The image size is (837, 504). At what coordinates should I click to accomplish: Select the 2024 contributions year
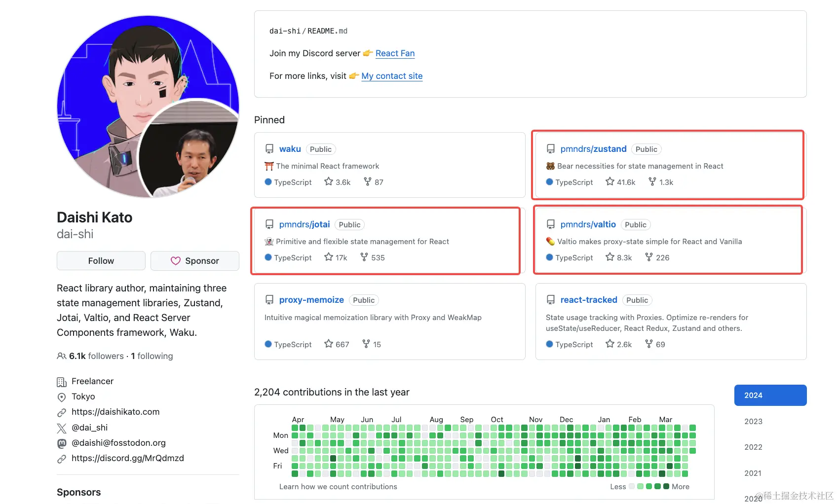tap(770, 396)
